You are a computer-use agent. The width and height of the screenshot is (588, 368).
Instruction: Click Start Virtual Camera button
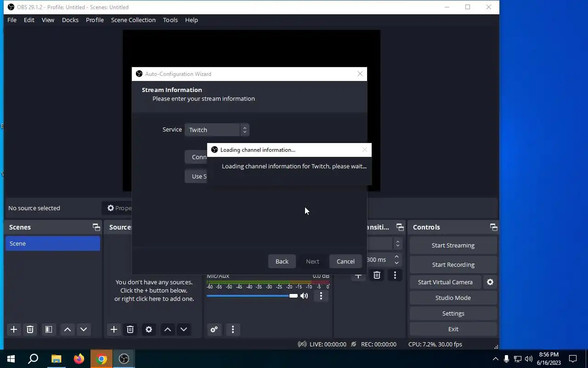[x=445, y=282]
